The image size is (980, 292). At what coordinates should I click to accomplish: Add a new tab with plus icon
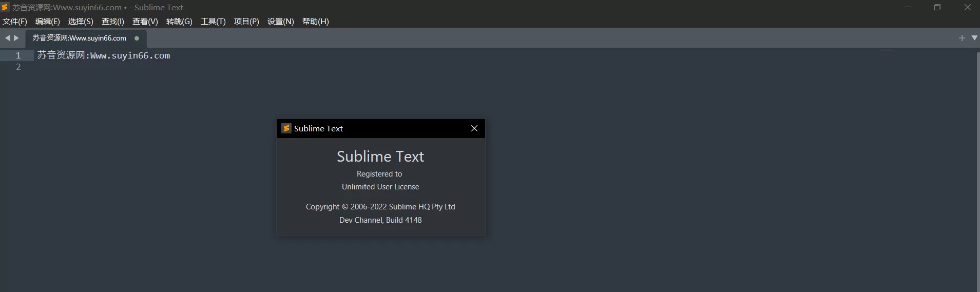[962, 38]
